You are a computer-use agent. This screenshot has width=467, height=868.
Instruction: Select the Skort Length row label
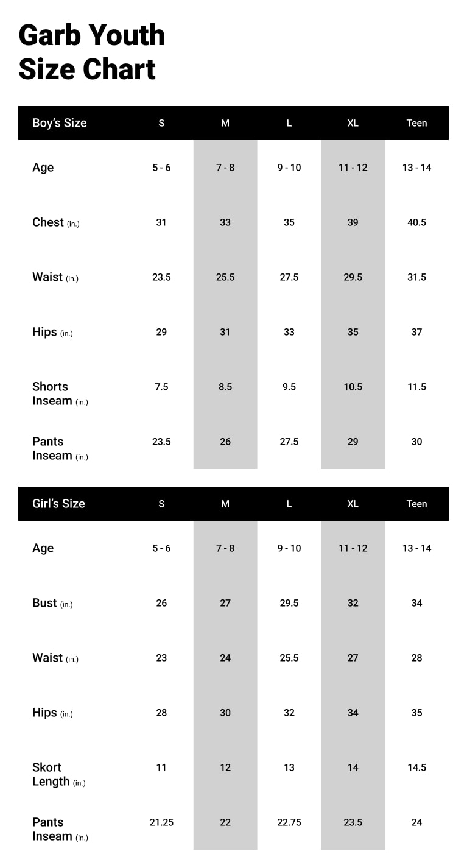pos(51,774)
